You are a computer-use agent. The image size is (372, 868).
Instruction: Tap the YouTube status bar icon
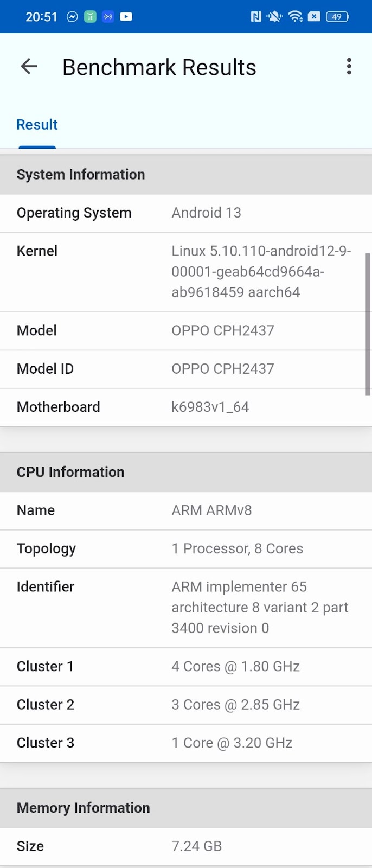126,17
